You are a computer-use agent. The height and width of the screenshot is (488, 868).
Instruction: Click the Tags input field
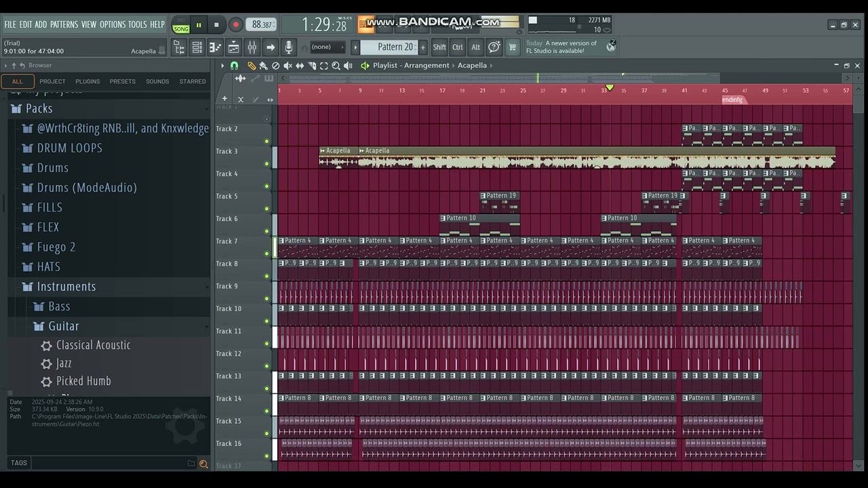[x=108, y=464]
